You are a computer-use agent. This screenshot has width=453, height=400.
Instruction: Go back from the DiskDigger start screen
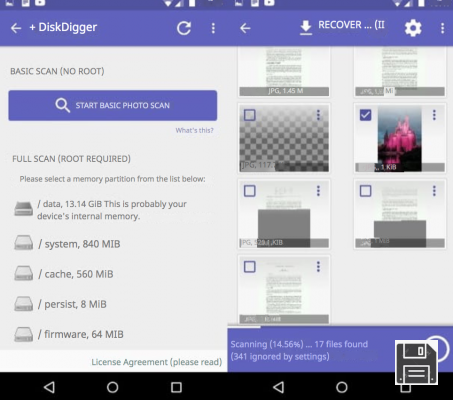tap(16, 28)
